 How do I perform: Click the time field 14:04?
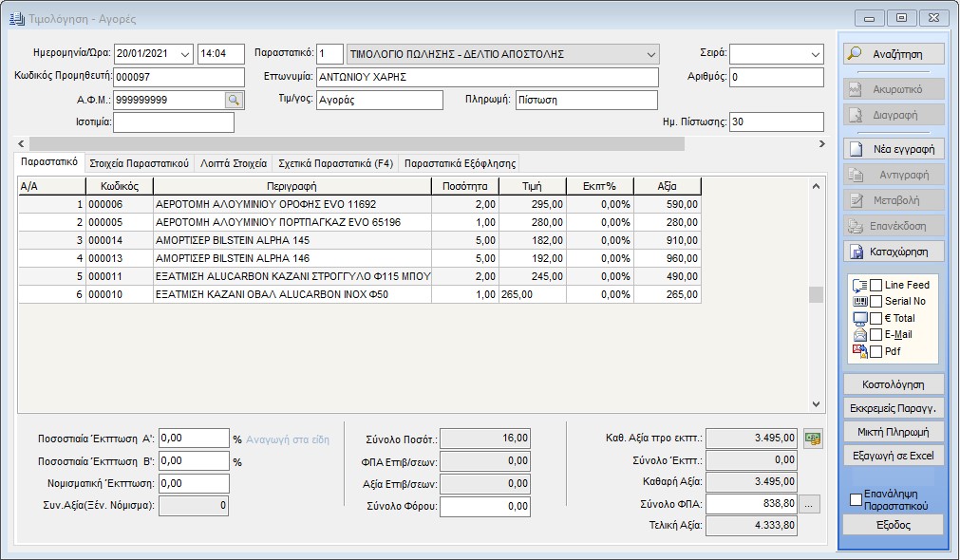(x=221, y=54)
